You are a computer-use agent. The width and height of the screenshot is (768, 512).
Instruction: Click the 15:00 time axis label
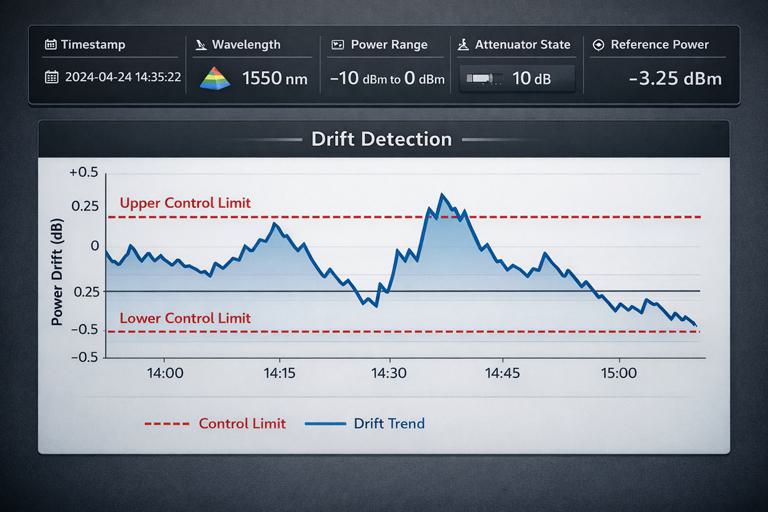click(619, 373)
